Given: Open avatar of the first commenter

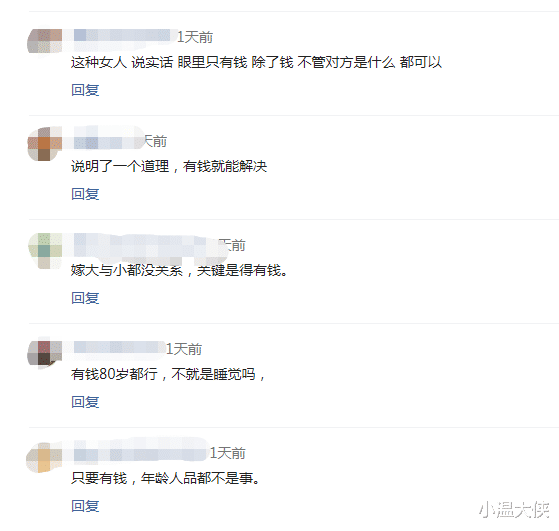Looking at the screenshot, I should click(x=45, y=41).
